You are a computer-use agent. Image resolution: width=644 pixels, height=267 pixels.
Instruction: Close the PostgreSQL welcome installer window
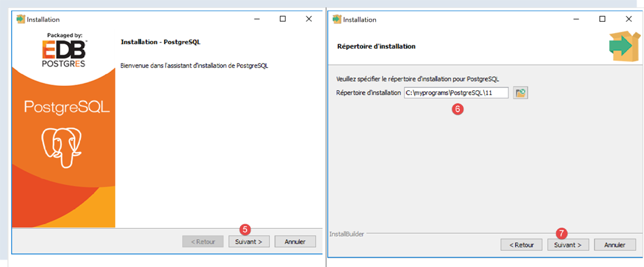click(x=309, y=19)
